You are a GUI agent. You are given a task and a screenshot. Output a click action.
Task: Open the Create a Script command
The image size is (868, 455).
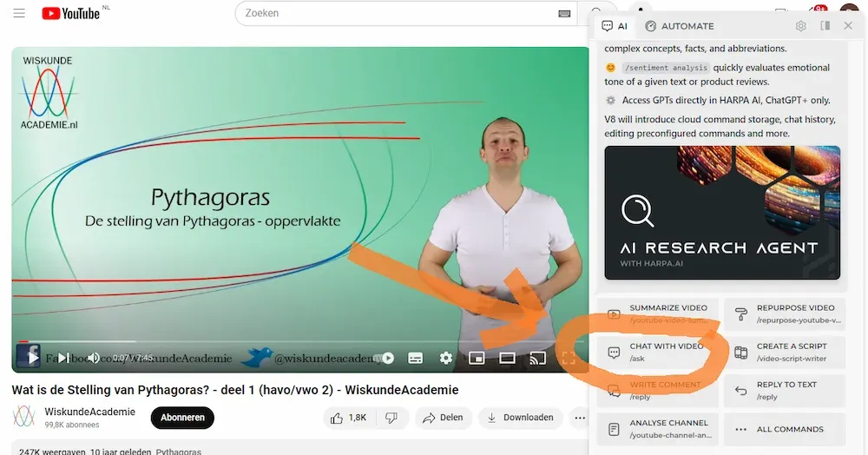785,352
